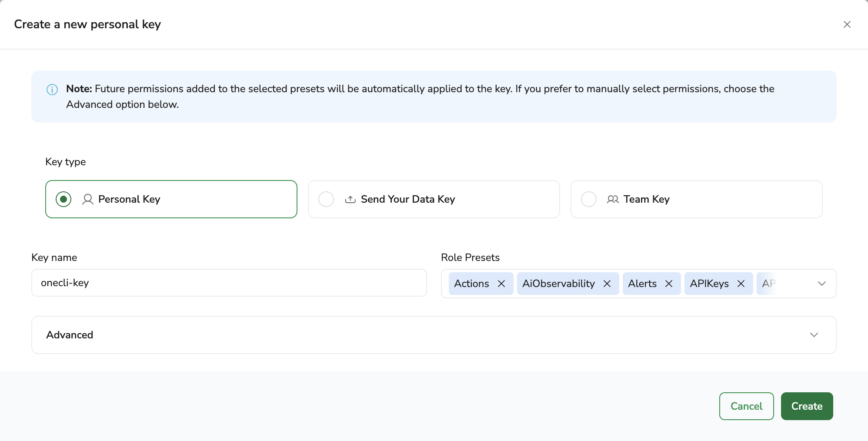Remove the Alerts role preset

(669, 284)
